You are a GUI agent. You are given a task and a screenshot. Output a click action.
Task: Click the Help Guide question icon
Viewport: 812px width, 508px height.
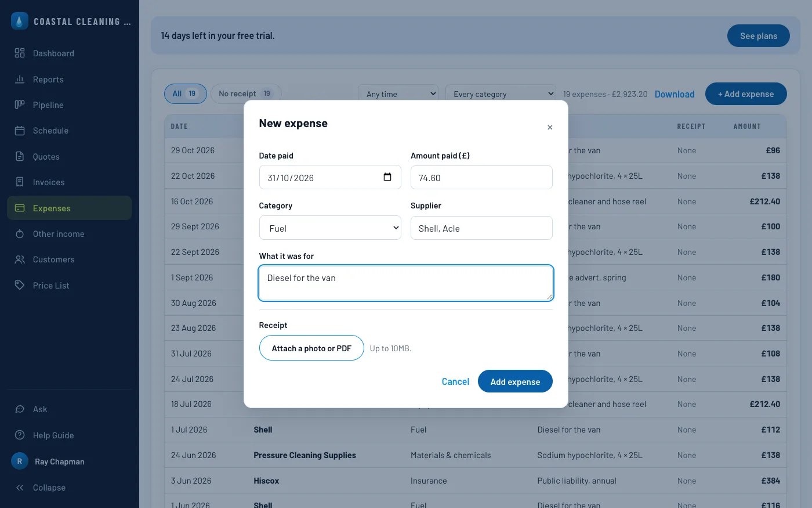(x=20, y=435)
